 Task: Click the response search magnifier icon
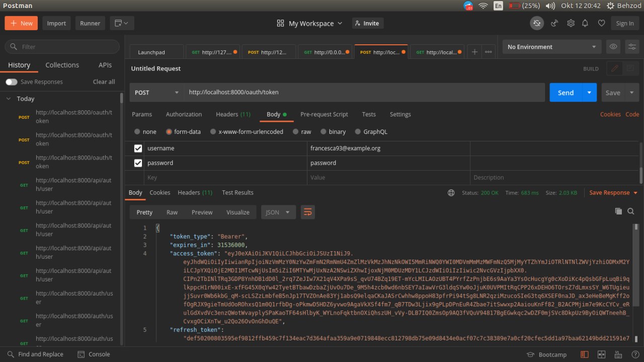(631, 211)
